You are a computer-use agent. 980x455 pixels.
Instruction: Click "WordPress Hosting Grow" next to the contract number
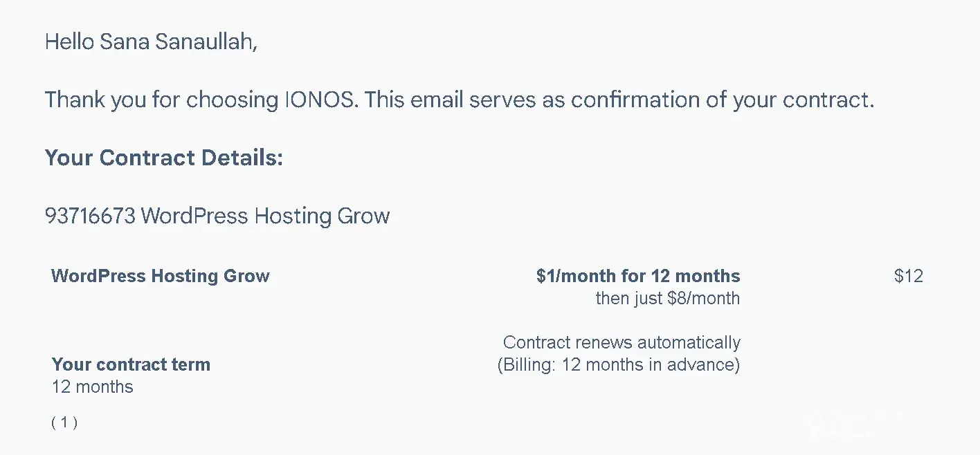click(265, 216)
